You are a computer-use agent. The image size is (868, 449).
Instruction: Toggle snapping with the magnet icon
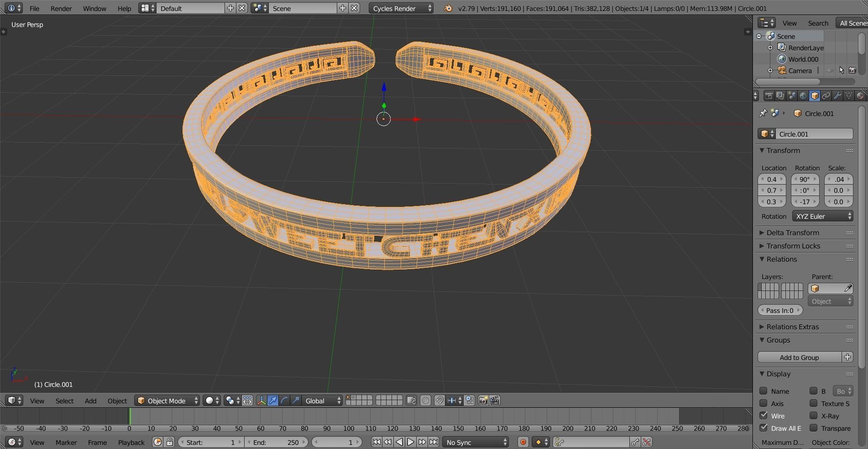point(439,401)
